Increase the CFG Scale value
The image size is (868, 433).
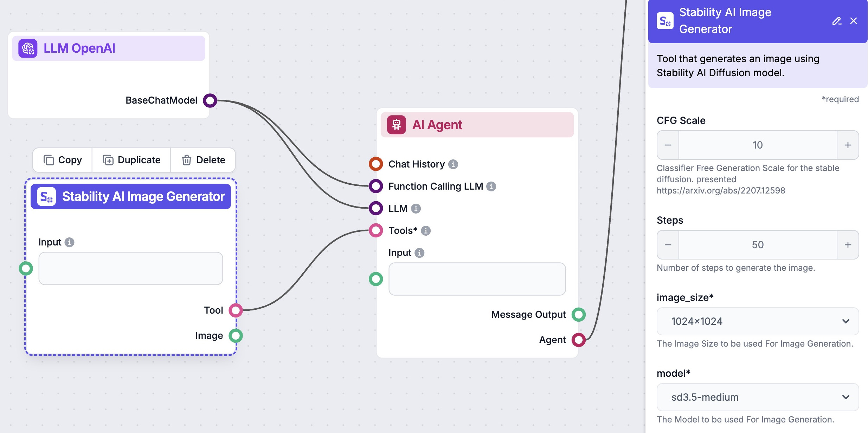click(848, 145)
